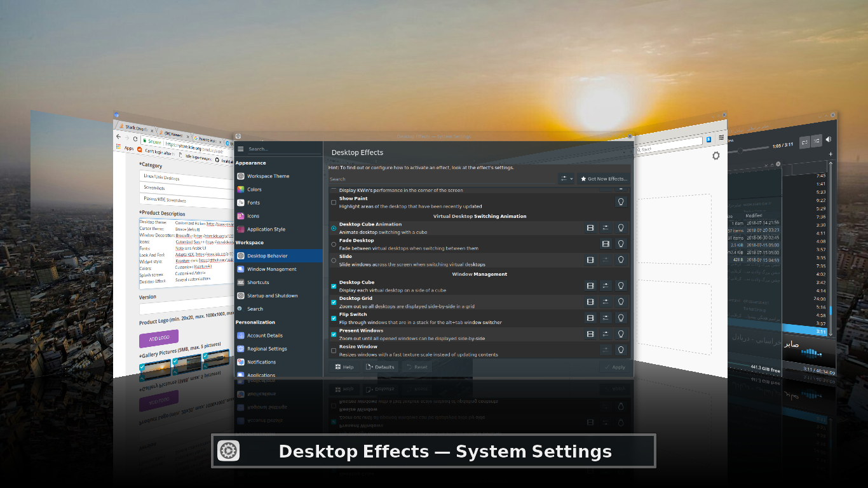This screenshot has height=488, width=868.
Task: Focus the effects Search field
Action: (x=442, y=179)
